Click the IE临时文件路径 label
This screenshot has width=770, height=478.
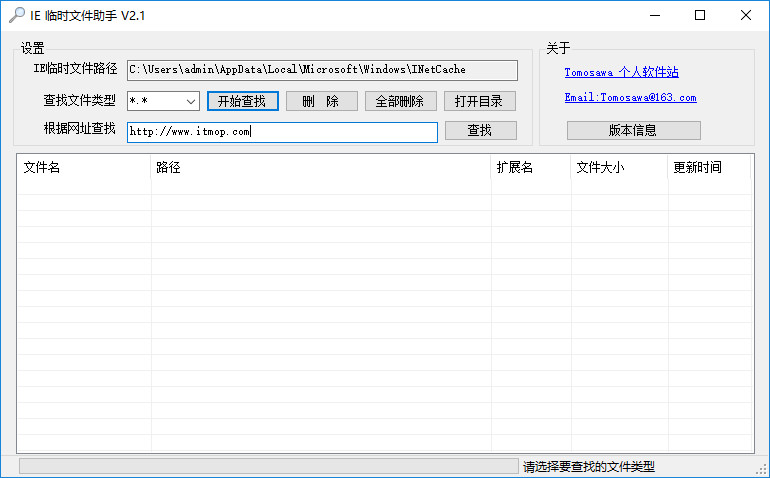coord(75,69)
